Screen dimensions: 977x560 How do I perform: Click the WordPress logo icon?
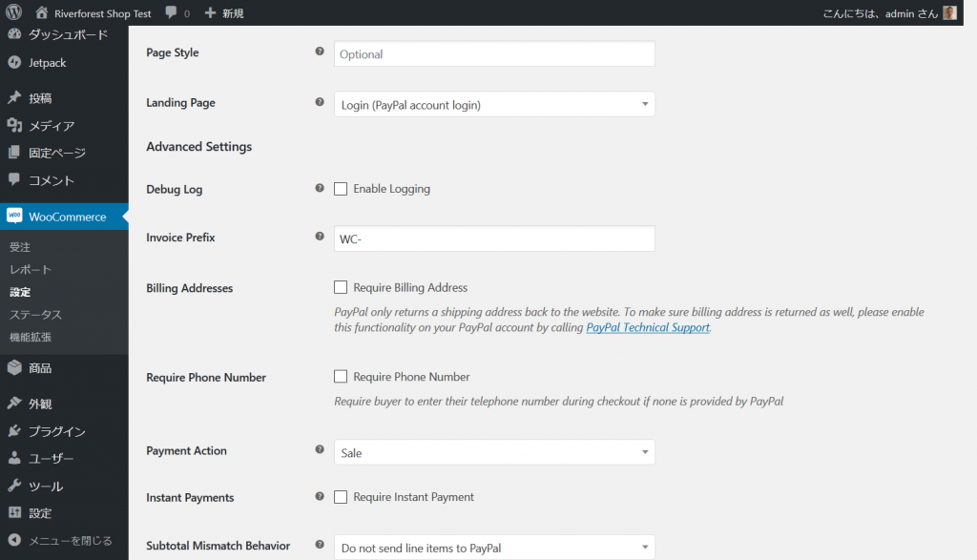[13, 13]
